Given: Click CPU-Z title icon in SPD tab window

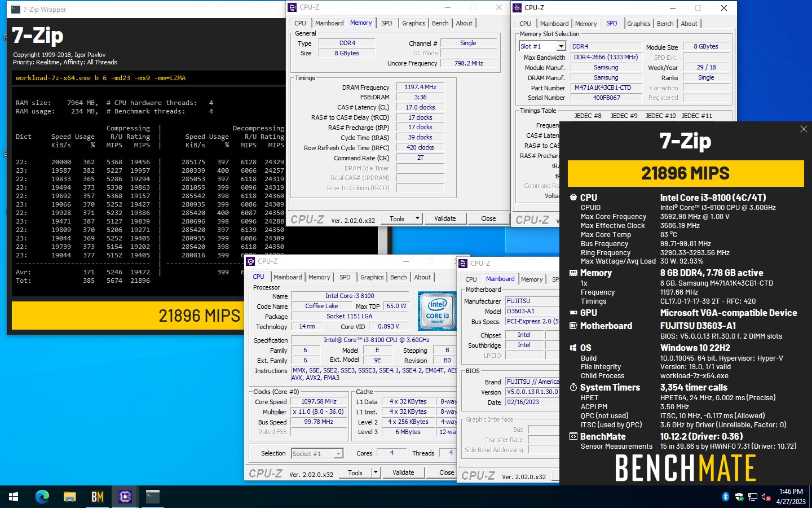Looking at the screenshot, I should coord(517,7).
